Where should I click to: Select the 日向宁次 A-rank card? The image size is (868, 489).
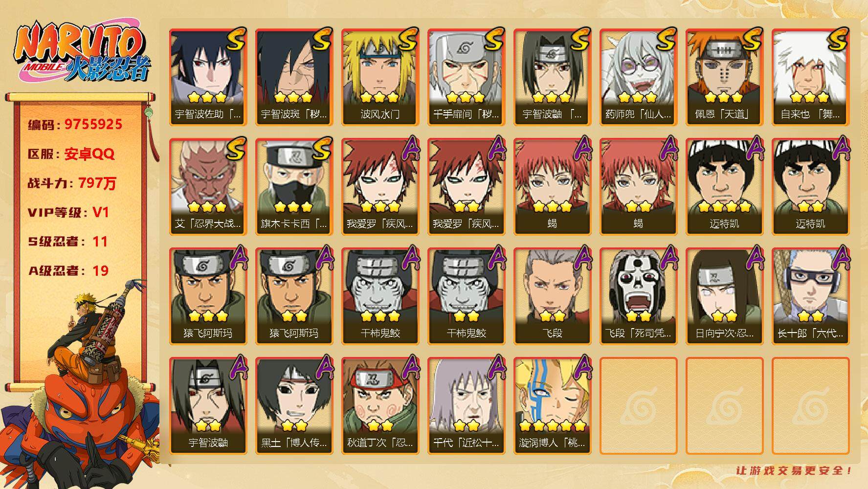(x=724, y=296)
